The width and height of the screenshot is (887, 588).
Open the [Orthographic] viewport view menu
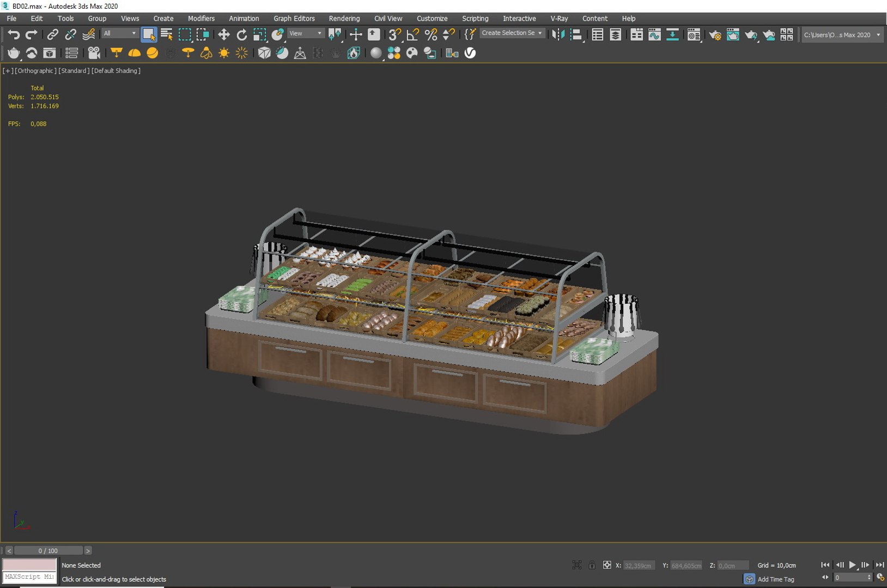pos(36,71)
